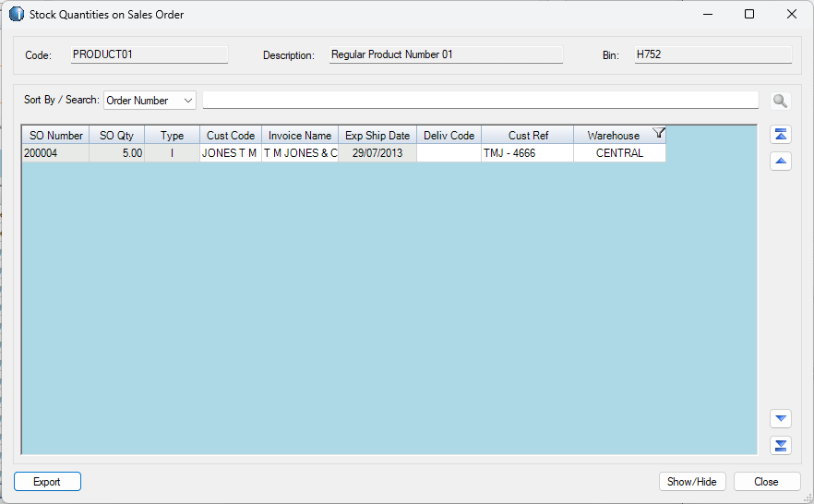
Task: Click the magnifier search icon
Action: [780, 101]
